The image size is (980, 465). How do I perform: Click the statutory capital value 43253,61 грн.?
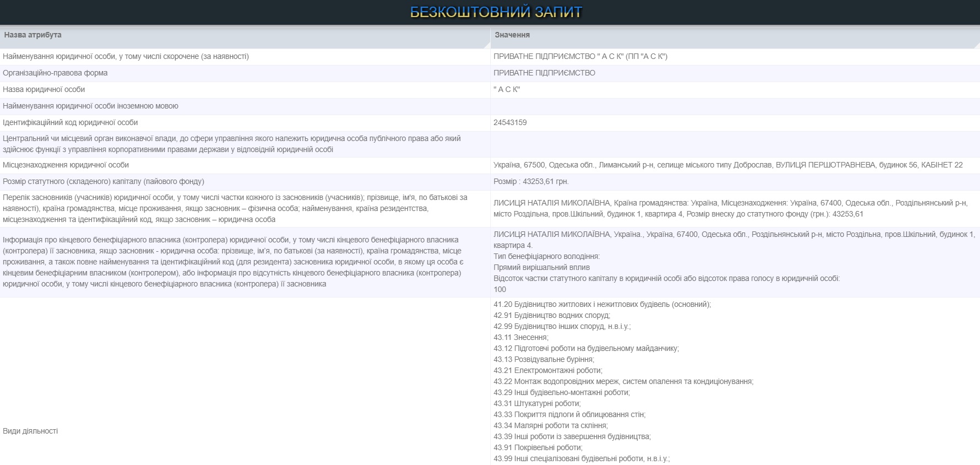[531, 181]
